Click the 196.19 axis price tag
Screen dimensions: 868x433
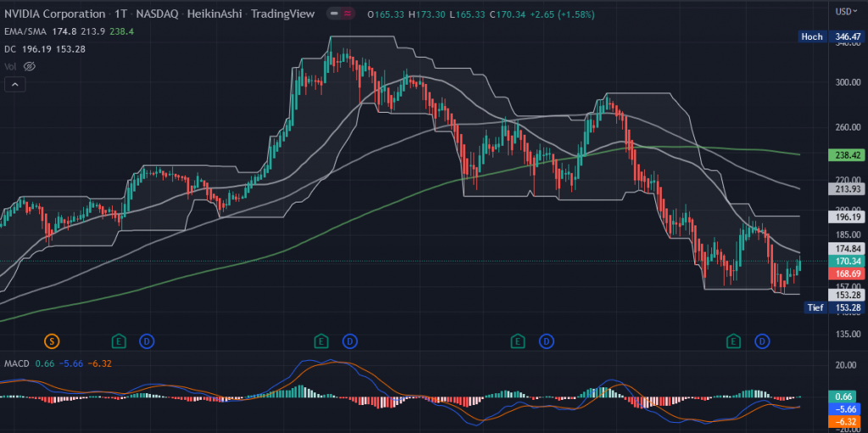click(x=846, y=218)
